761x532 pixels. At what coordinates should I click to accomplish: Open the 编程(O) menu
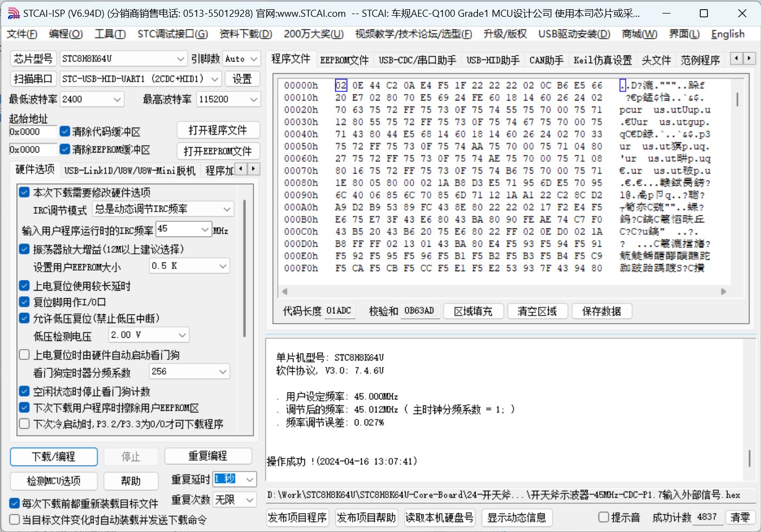coord(66,34)
